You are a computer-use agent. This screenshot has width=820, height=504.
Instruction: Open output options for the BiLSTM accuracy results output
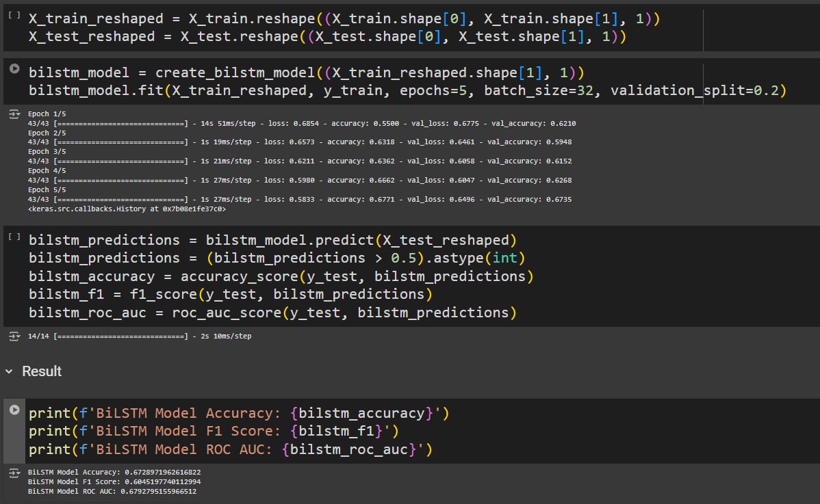pos(14,473)
